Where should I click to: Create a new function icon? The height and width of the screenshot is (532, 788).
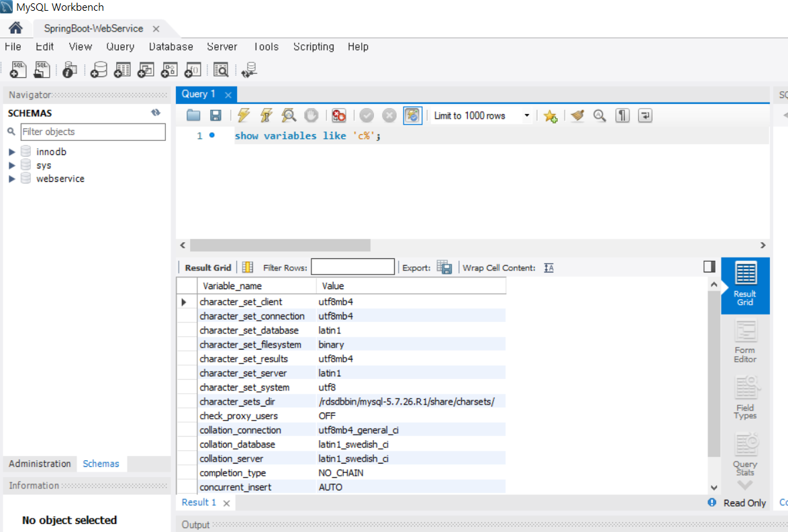pos(193,69)
